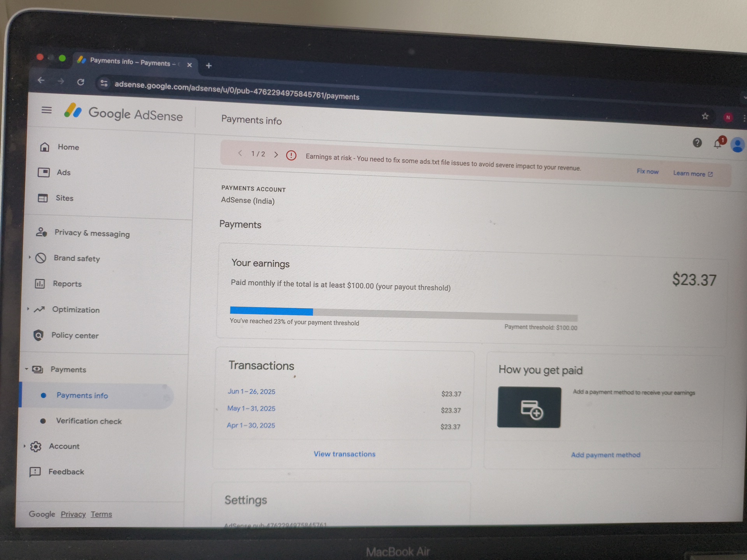Click the Google AdSense logo

(x=123, y=113)
